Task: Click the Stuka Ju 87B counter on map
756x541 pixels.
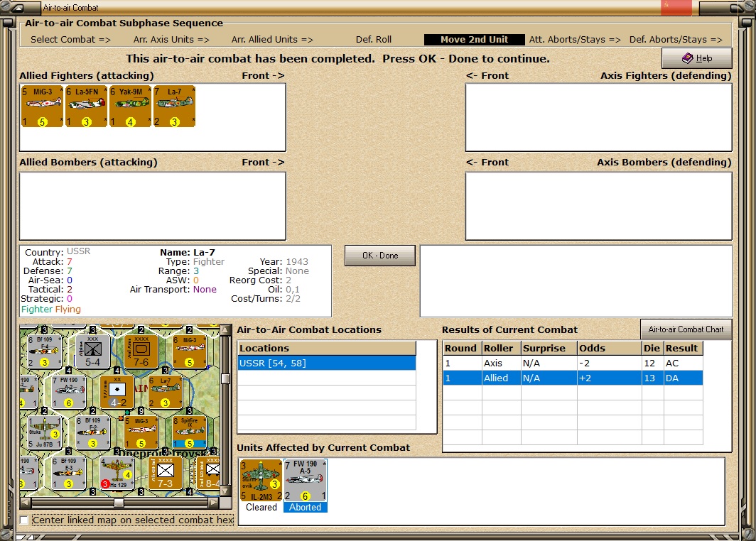Action: pos(44,432)
